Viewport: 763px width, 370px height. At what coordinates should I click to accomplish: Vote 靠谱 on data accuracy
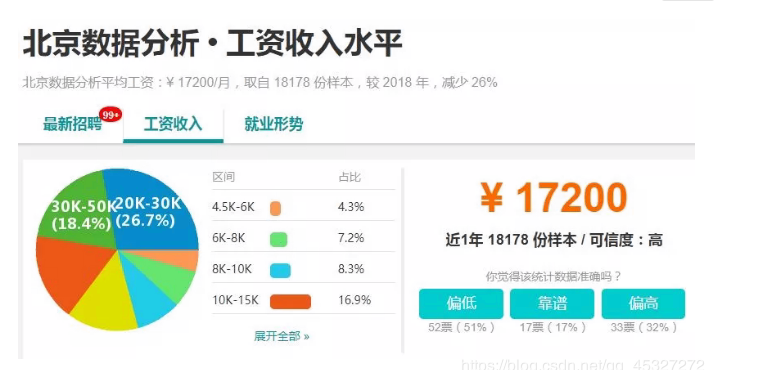pyautogui.click(x=552, y=304)
